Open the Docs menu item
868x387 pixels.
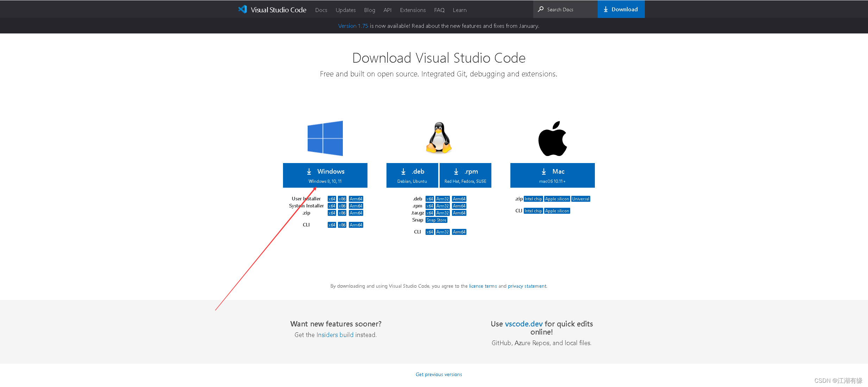[321, 10]
